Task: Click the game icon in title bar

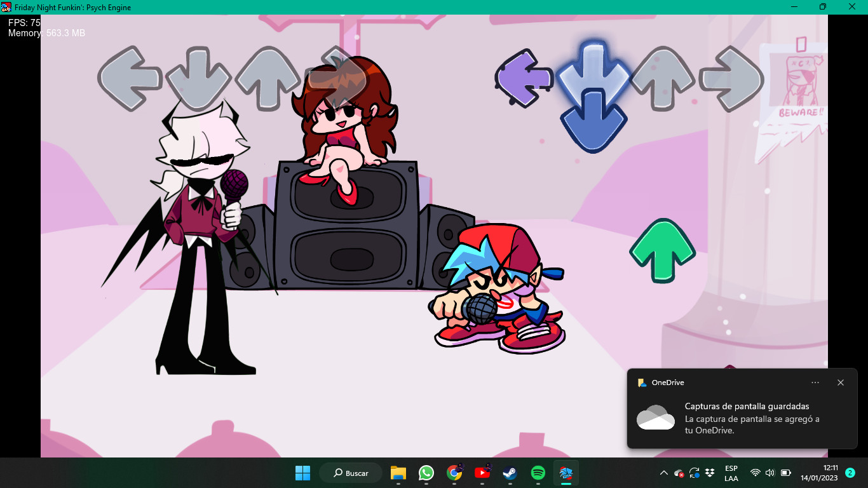Action: coord(6,6)
